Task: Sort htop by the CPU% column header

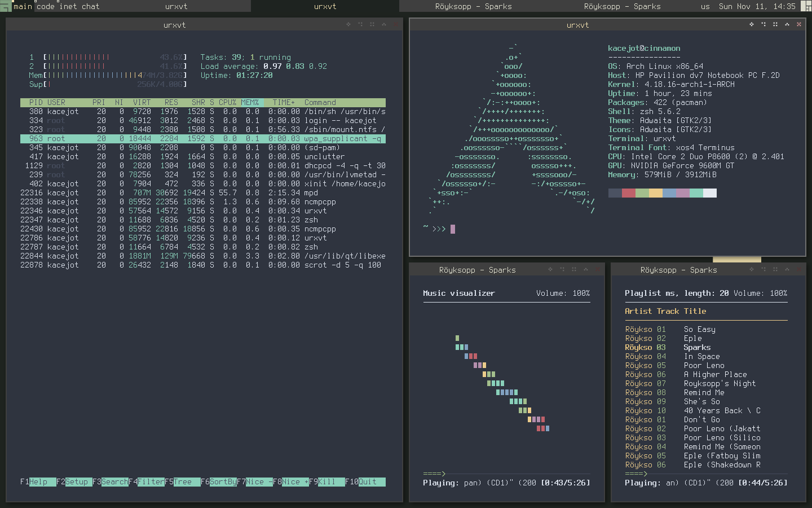Action: [x=228, y=102]
